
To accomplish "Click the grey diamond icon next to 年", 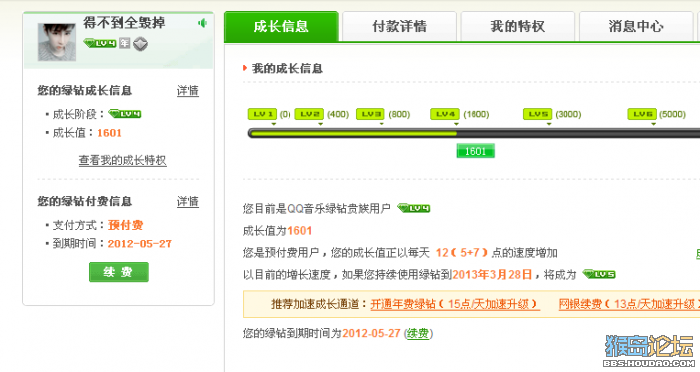I will click(x=140, y=44).
